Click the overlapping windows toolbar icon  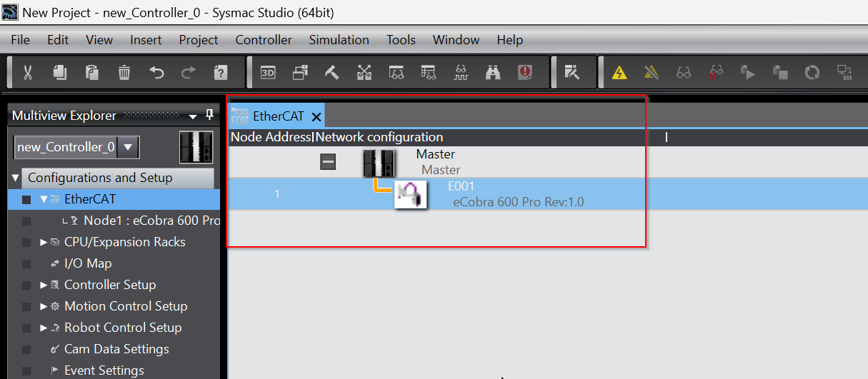[x=300, y=72]
